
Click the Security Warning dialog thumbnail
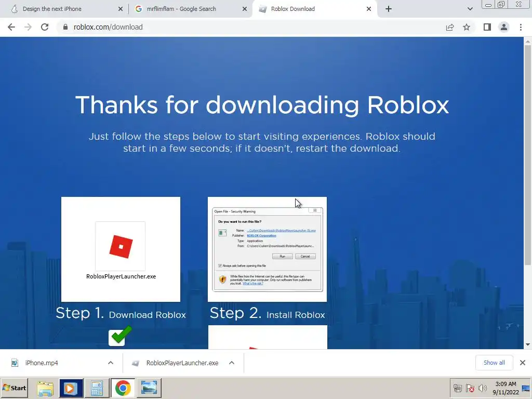coord(268,249)
